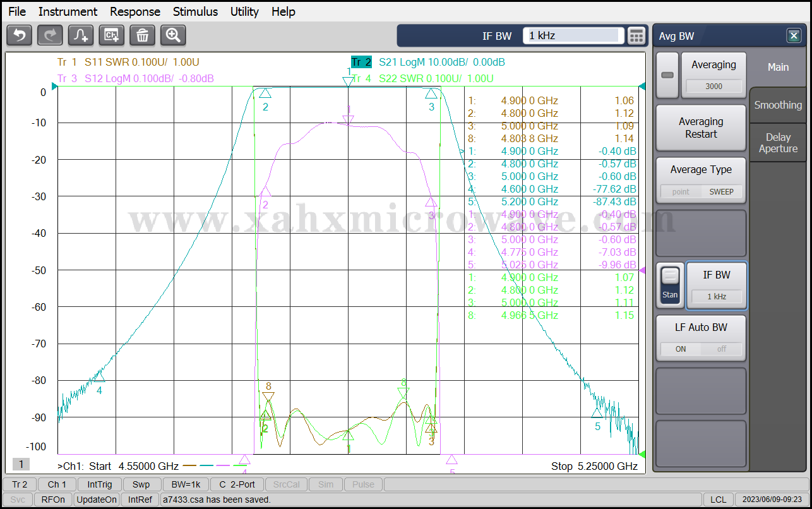The image size is (812, 509).
Task: Click the IntTrig status bar button
Action: click(100, 484)
